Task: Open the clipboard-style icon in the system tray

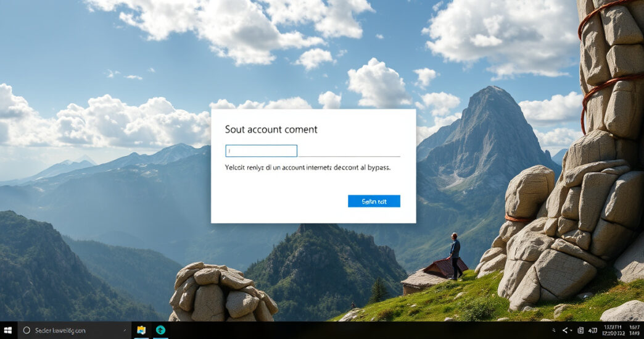Action: pos(580,331)
